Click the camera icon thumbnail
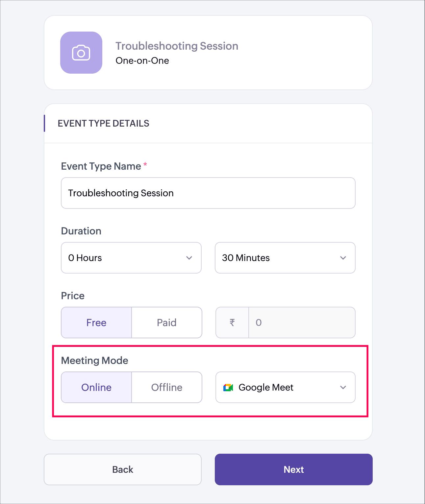 (x=81, y=53)
